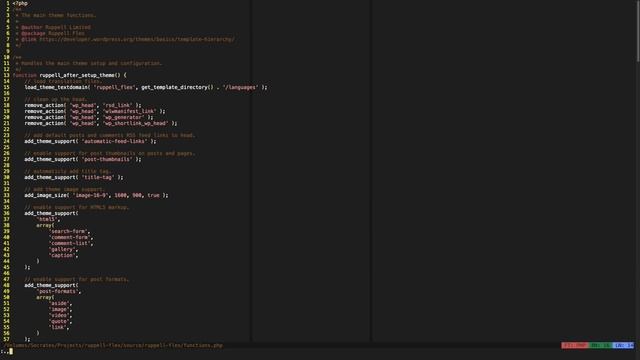
Task: Click the get_template_directory() call
Action: [177, 87]
